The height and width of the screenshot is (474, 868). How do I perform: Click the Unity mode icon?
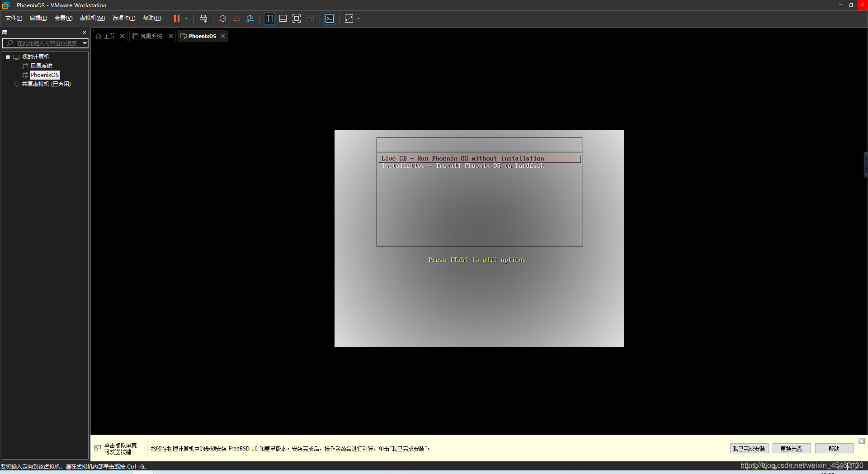coord(310,19)
